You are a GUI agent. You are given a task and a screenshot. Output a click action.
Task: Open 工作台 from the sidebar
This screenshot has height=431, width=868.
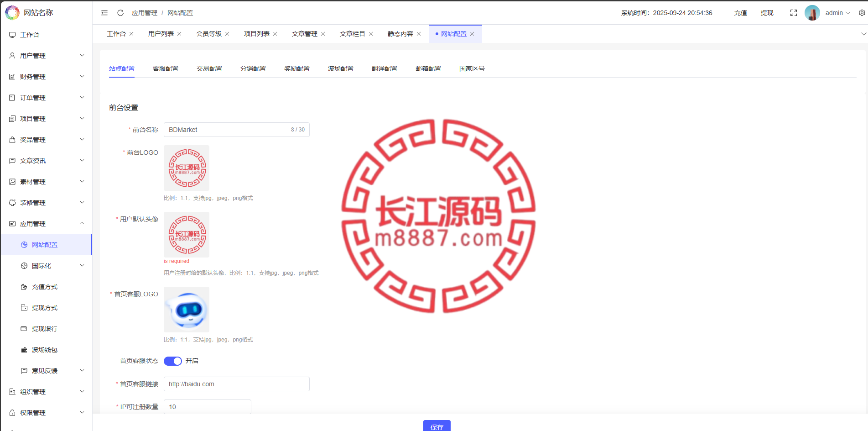coord(46,35)
